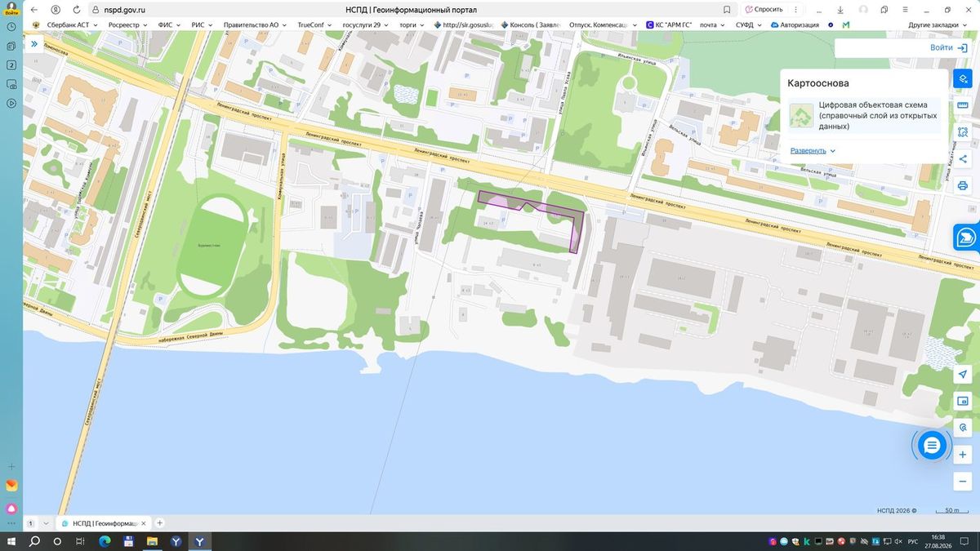The image size is (980, 551).
Task: Open the map layers (Картооснова) tool
Action: [x=963, y=78]
